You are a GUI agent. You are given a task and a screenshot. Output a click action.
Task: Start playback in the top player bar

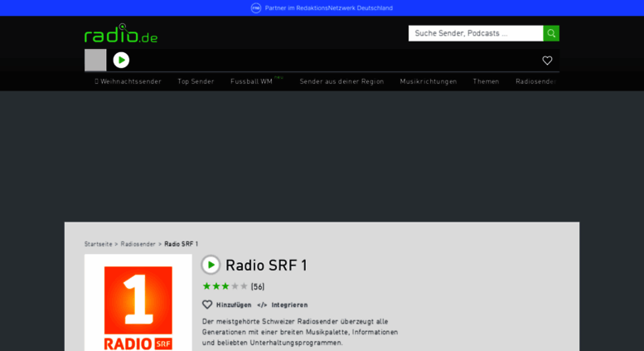[121, 61]
